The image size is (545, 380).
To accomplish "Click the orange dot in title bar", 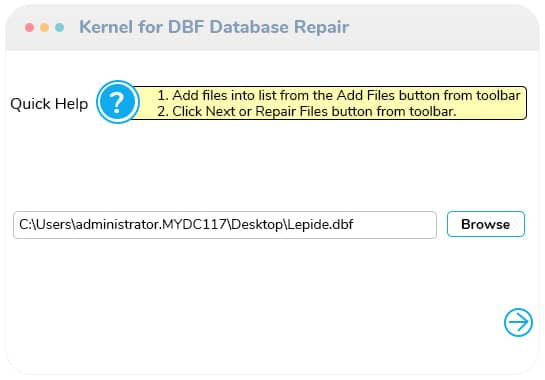I will pyautogui.click(x=44, y=27).
